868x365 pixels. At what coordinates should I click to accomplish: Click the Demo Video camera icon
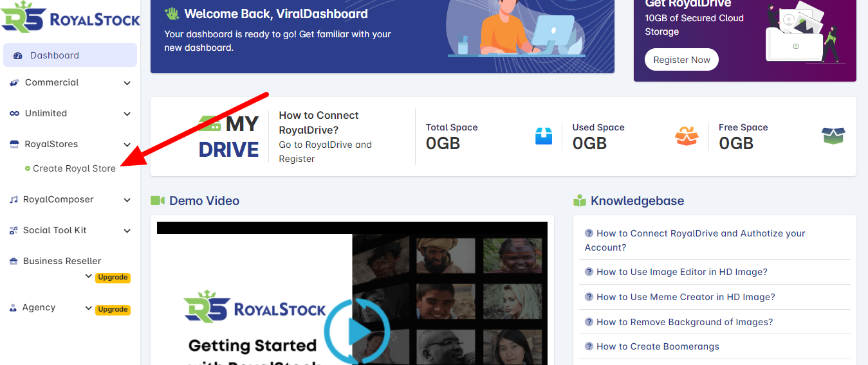point(158,201)
